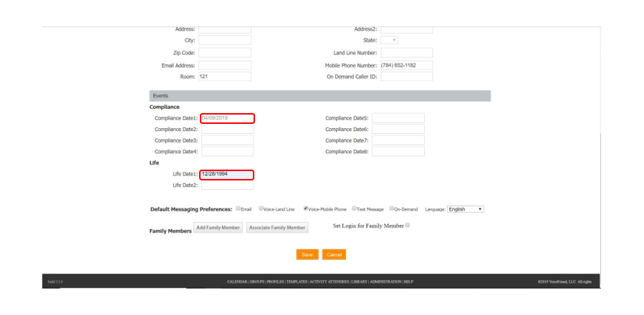Check the Email messaging preference
Image resolution: width=644 pixels, height=315 pixels.
(x=239, y=208)
